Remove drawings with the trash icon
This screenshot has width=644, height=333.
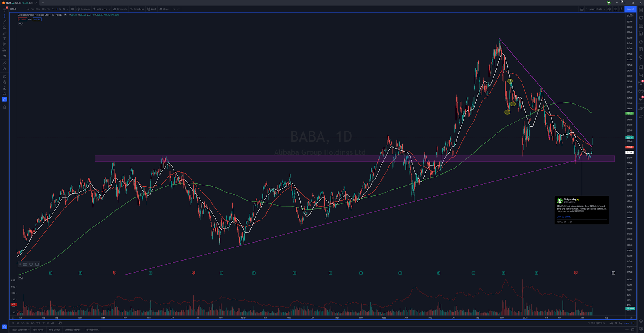tap(4, 107)
